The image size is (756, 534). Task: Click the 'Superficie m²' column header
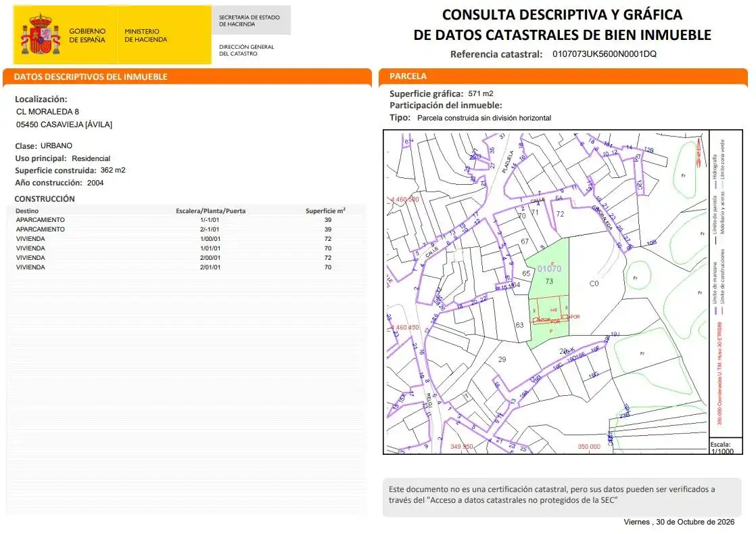pyautogui.click(x=325, y=210)
